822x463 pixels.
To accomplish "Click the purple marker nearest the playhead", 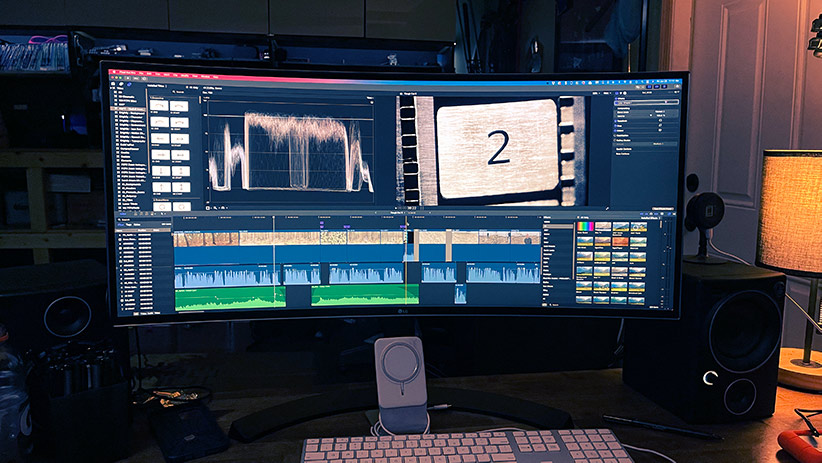I will 405,225.
